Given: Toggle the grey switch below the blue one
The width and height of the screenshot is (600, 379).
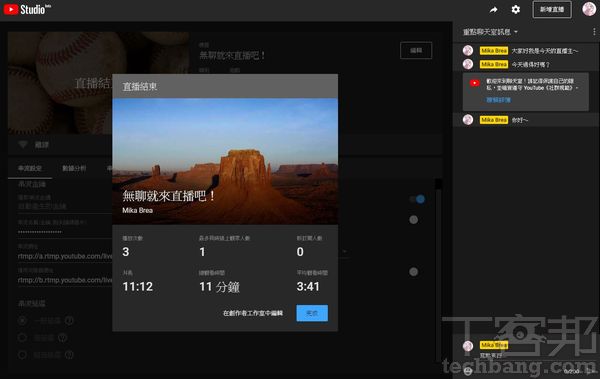Looking at the screenshot, I should [413, 220].
